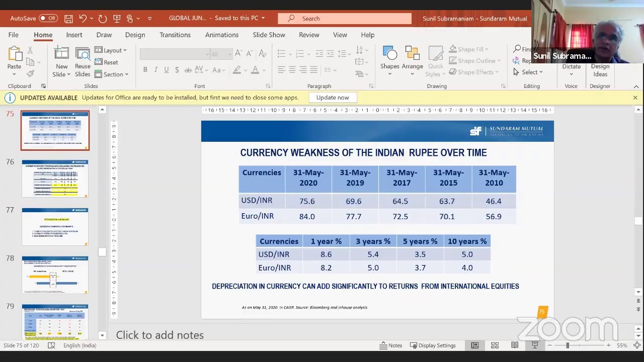
Task: Increase font size
Action: tap(239, 54)
